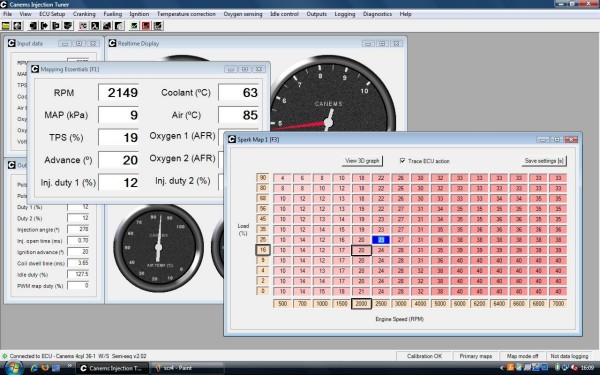Click the RPM value field showing 2149
This screenshot has height=375, width=600.
[x=119, y=92]
